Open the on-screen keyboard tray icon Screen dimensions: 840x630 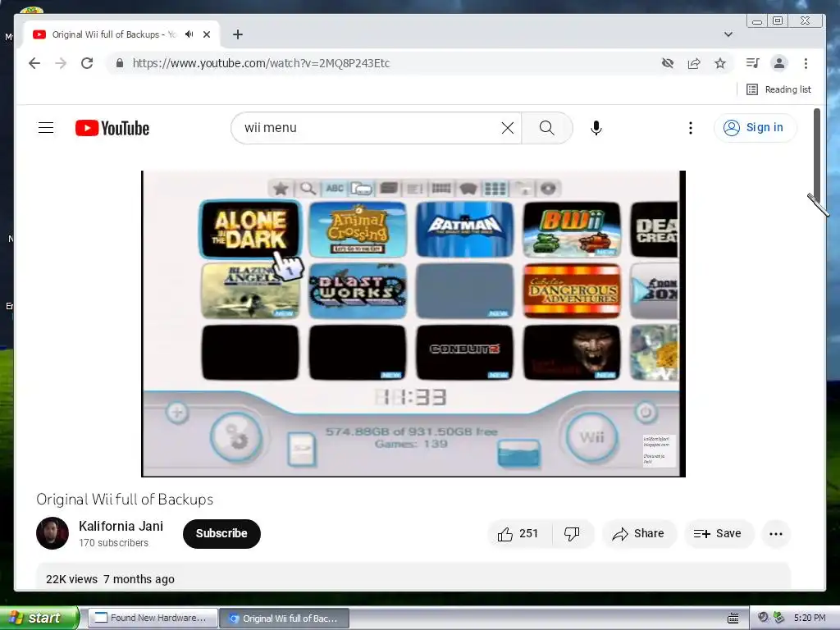coord(733,619)
